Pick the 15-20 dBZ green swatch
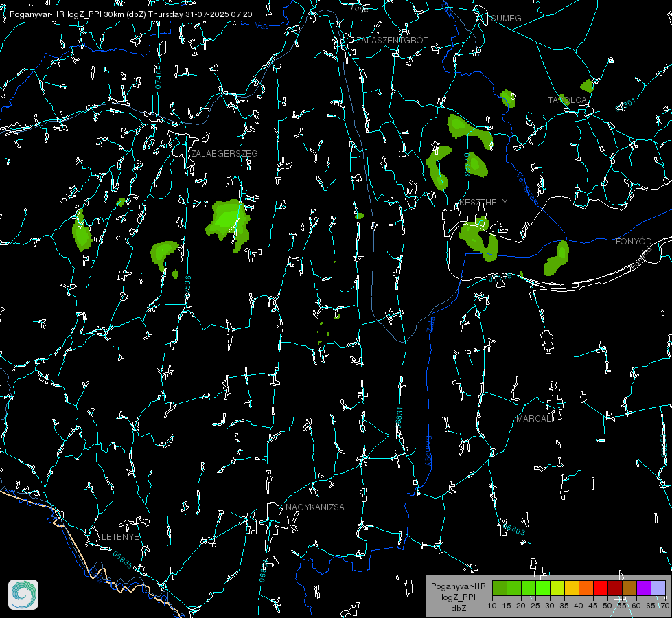Screen dimensions: 672x618 pyautogui.click(x=514, y=588)
